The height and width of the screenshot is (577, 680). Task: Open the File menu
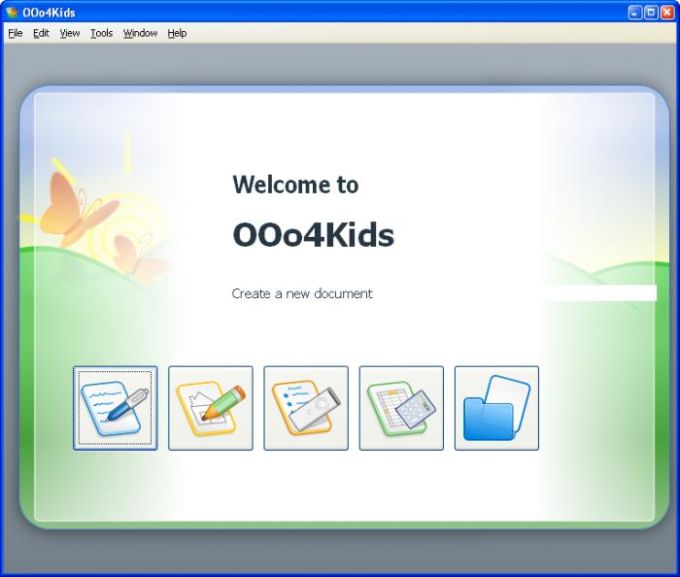coord(15,33)
